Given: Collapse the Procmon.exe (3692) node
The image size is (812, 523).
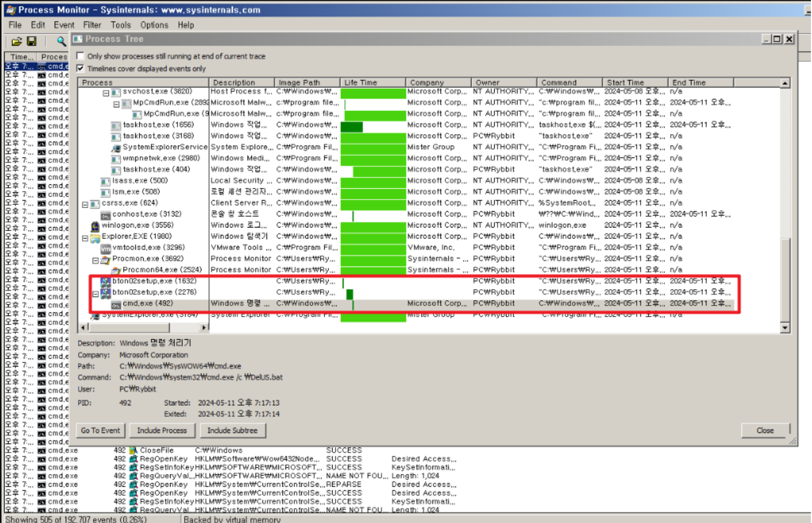Looking at the screenshot, I should pyautogui.click(x=95, y=260).
